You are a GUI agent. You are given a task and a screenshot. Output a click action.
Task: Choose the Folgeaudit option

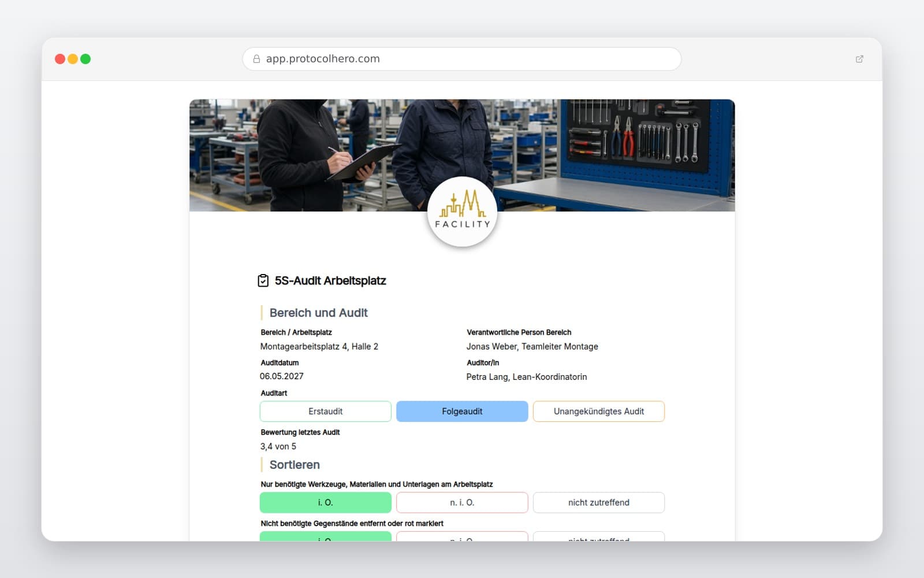point(462,412)
